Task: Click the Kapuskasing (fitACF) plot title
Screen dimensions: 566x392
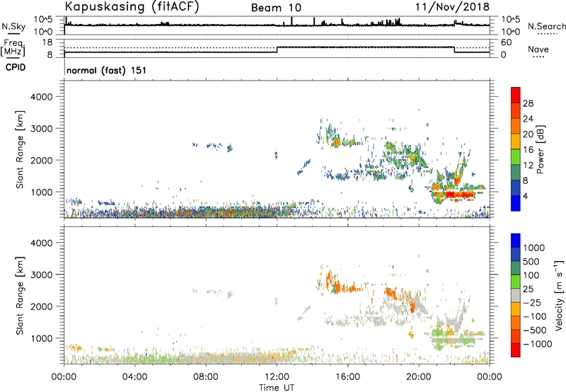Action: pyautogui.click(x=132, y=7)
